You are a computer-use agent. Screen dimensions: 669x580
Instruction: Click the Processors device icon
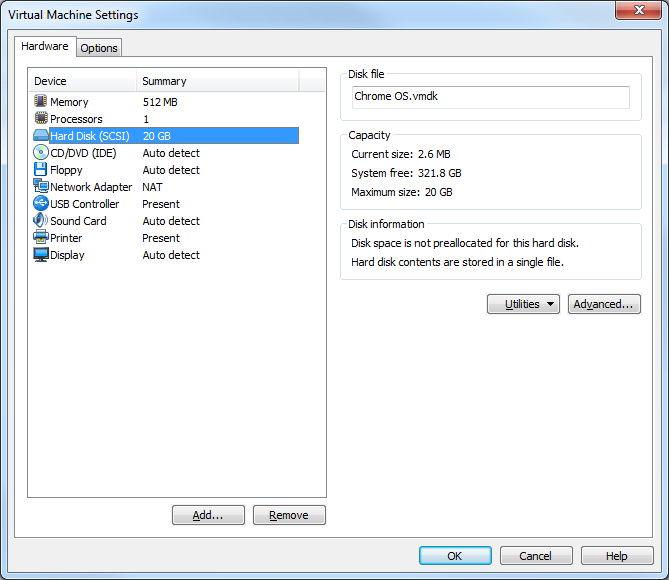[x=41, y=119]
